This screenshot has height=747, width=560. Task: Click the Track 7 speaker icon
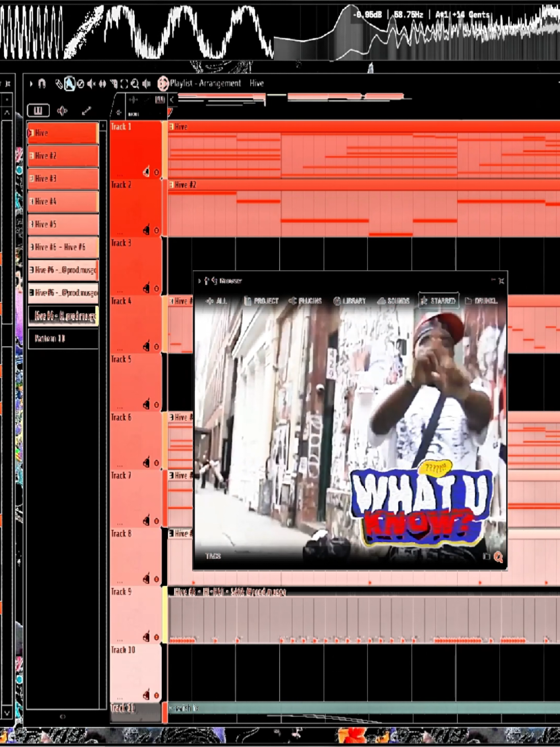click(x=146, y=520)
